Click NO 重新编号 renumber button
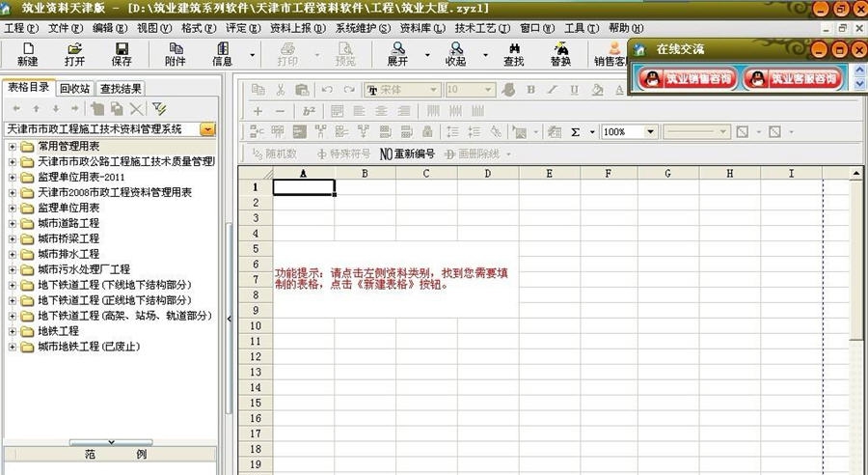This screenshot has height=475, width=868. (x=407, y=154)
